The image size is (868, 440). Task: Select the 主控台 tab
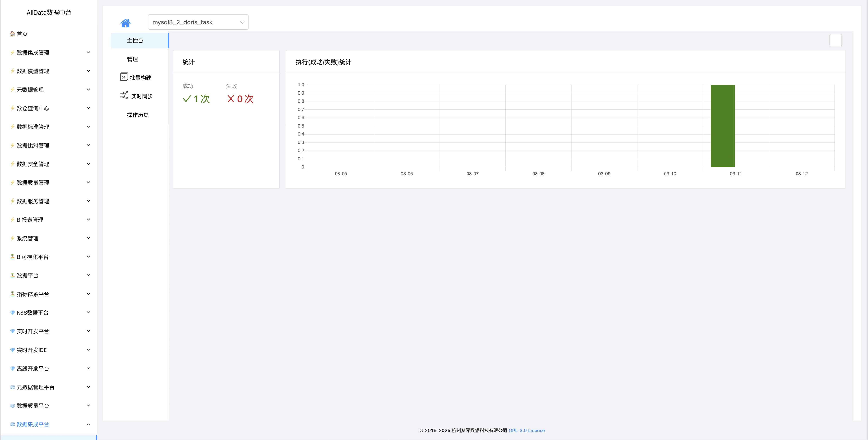click(x=135, y=41)
